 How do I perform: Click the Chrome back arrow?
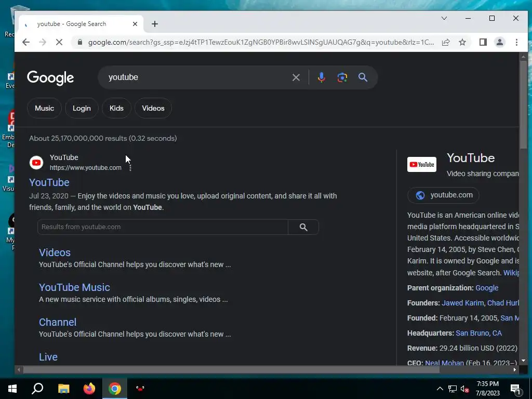pyautogui.click(x=26, y=42)
